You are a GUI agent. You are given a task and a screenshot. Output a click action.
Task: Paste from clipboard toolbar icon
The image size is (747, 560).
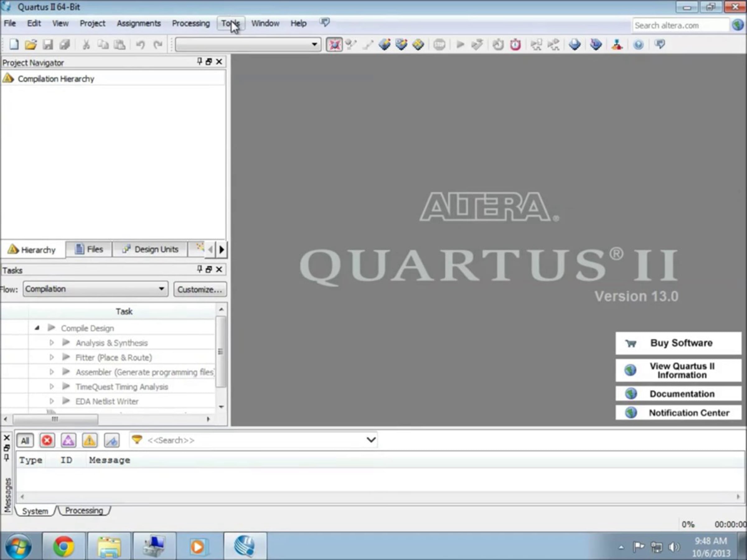tap(120, 44)
